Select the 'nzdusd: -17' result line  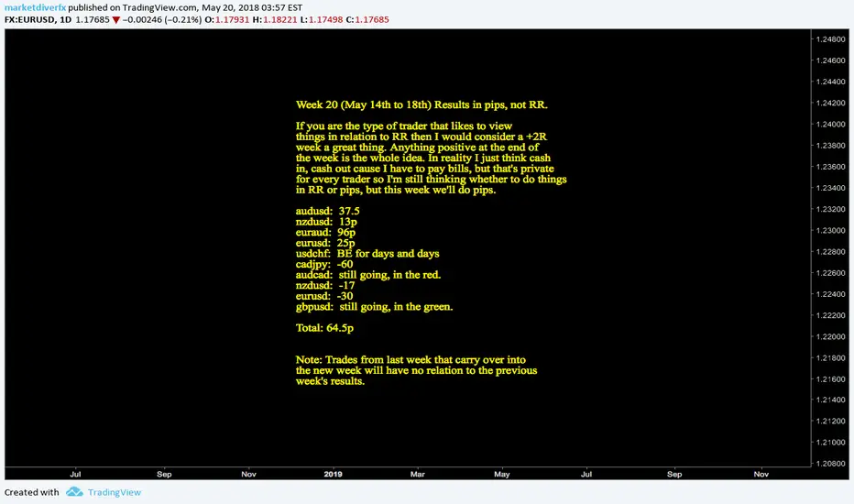pyautogui.click(x=325, y=286)
